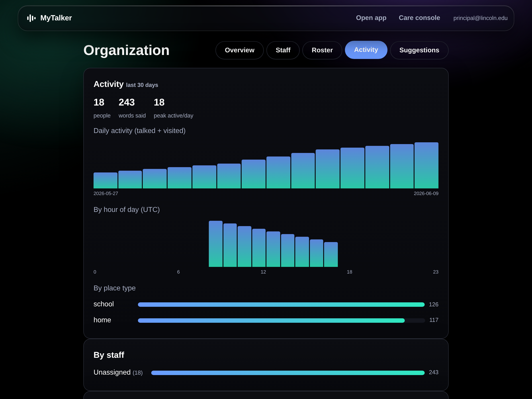The height and width of the screenshot is (399, 532).
Task: Click the '243' words said stat
Action: click(x=127, y=102)
